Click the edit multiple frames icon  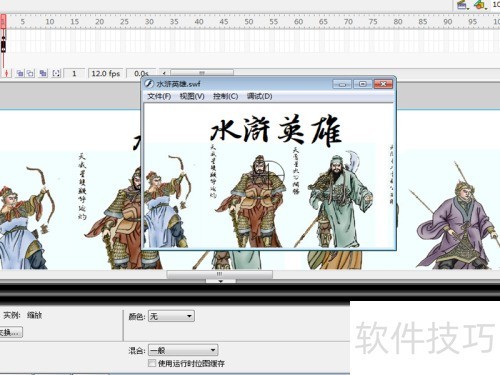coord(43,73)
